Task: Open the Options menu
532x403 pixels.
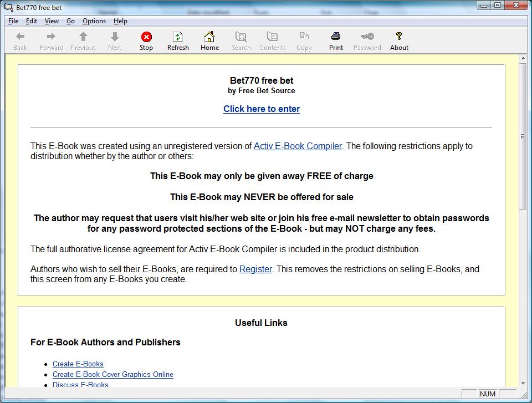Action: click(x=94, y=21)
